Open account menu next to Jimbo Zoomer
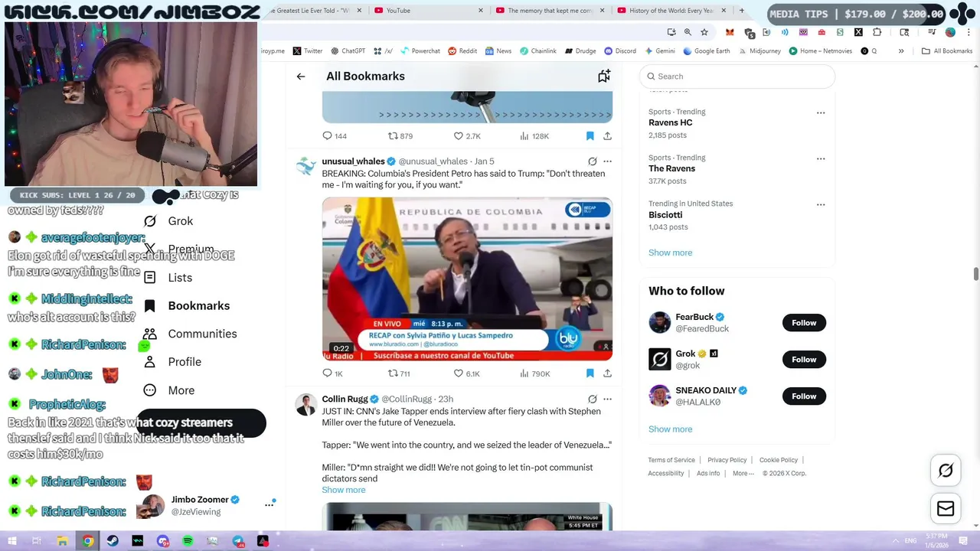 pyautogui.click(x=269, y=504)
